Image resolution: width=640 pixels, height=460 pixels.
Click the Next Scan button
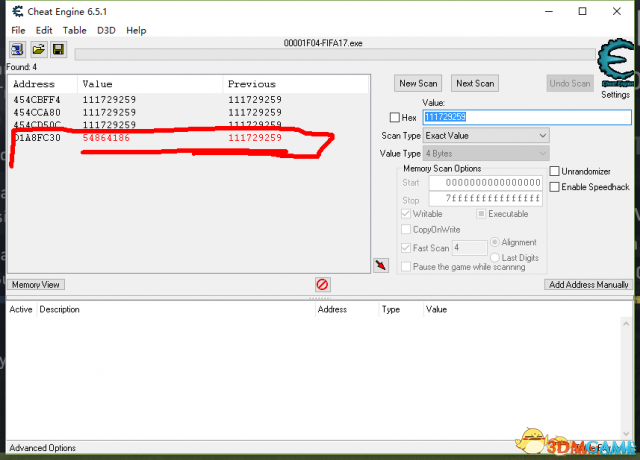[x=475, y=83]
